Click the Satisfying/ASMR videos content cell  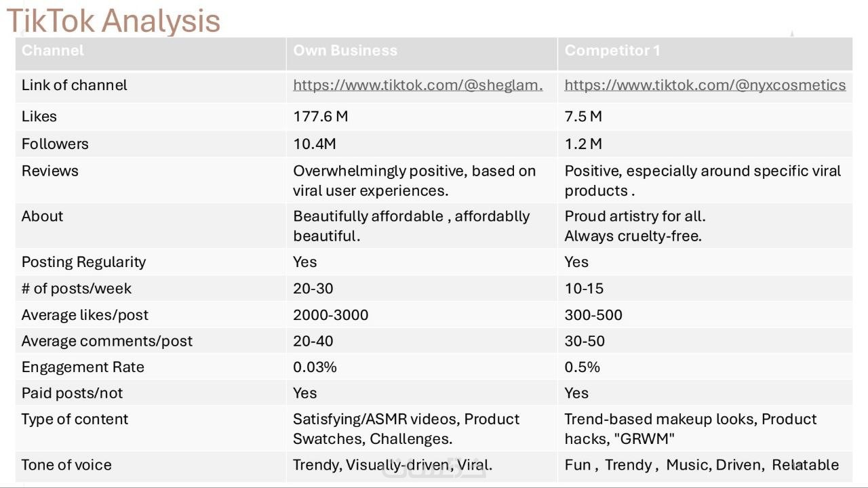coord(406,429)
